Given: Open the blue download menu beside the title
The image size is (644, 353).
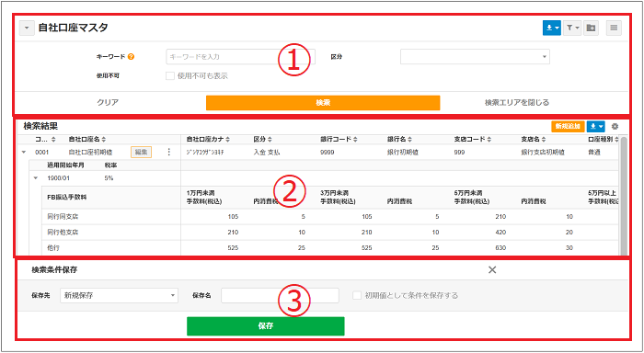Looking at the screenshot, I should point(552,28).
